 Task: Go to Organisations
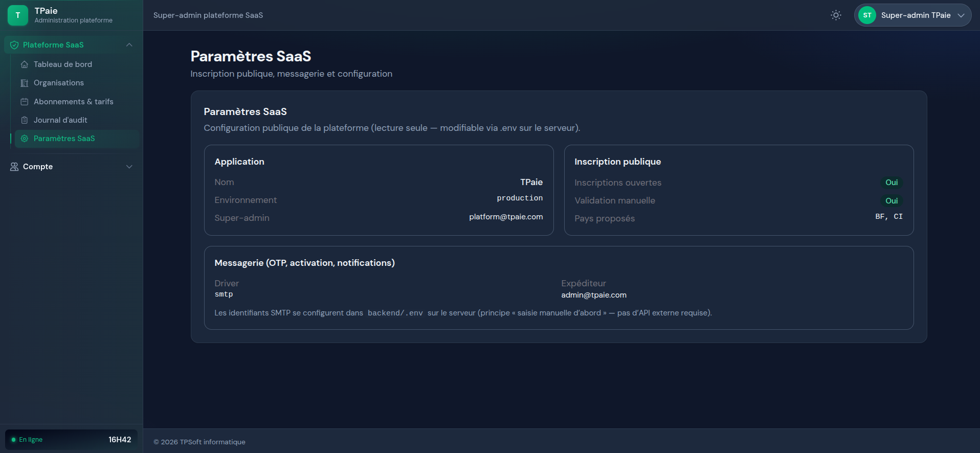(x=77, y=83)
